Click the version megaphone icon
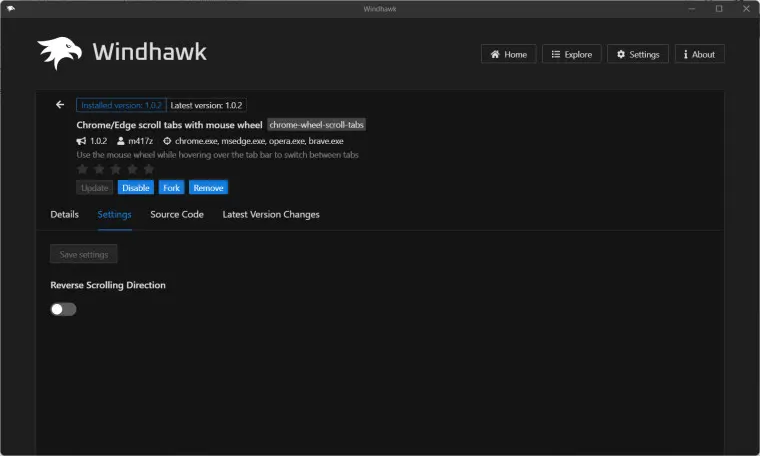Image resolution: width=760 pixels, height=456 pixels. pos(82,141)
